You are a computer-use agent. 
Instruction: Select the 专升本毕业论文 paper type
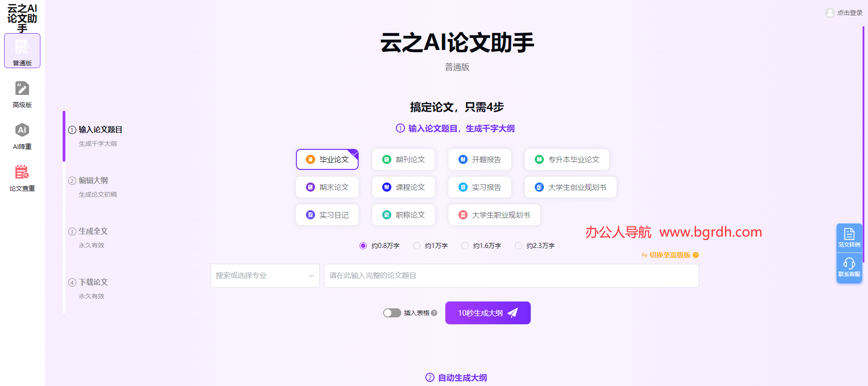click(x=567, y=159)
